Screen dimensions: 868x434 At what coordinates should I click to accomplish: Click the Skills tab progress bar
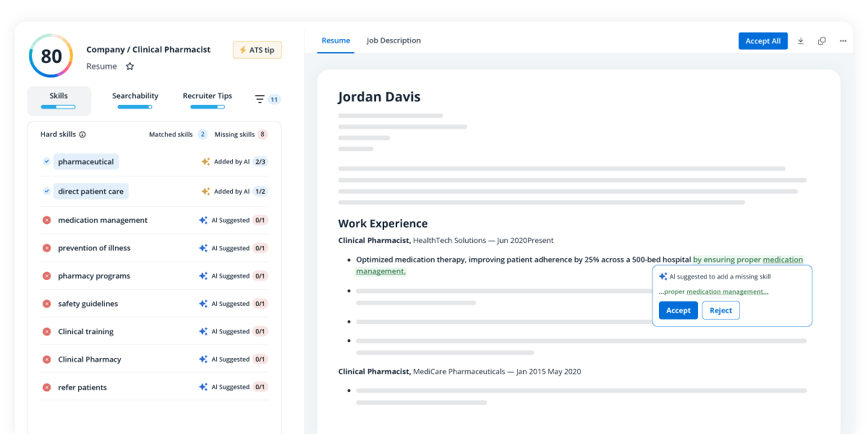coord(59,107)
